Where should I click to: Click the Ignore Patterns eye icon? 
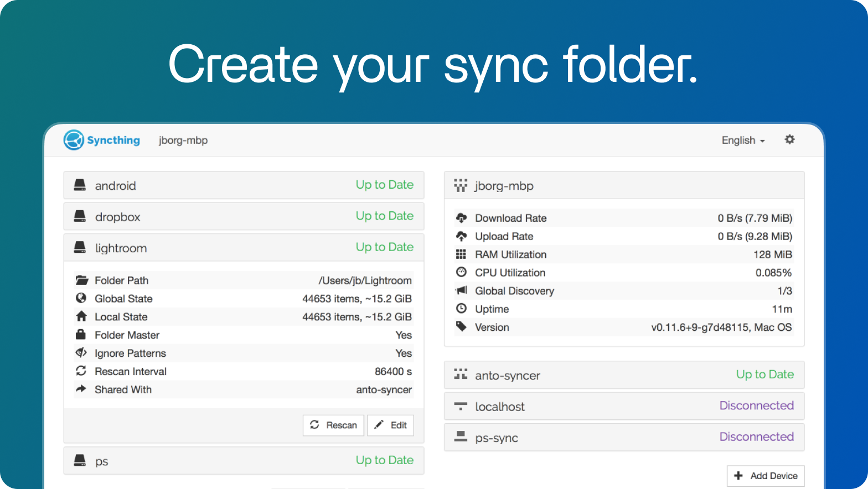tap(81, 353)
